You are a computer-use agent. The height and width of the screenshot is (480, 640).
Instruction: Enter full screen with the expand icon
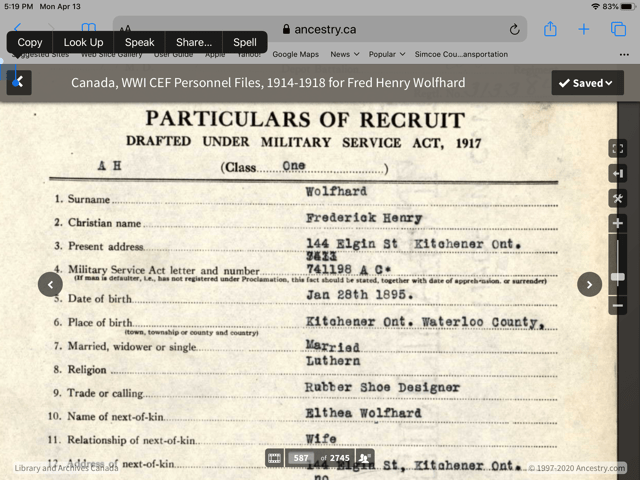pyautogui.click(x=617, y=149)
